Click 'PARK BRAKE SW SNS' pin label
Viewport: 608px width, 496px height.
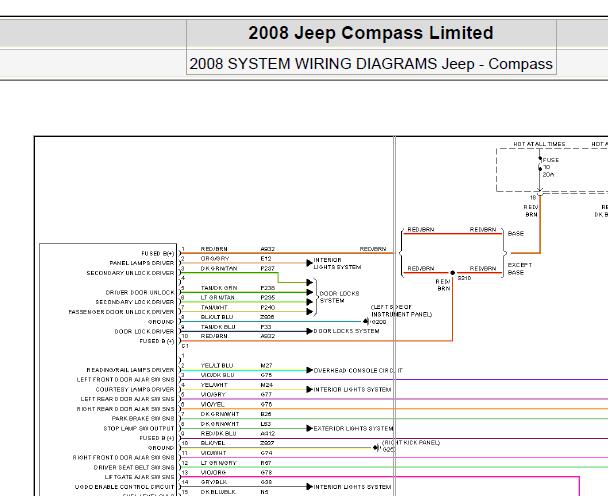143,418
